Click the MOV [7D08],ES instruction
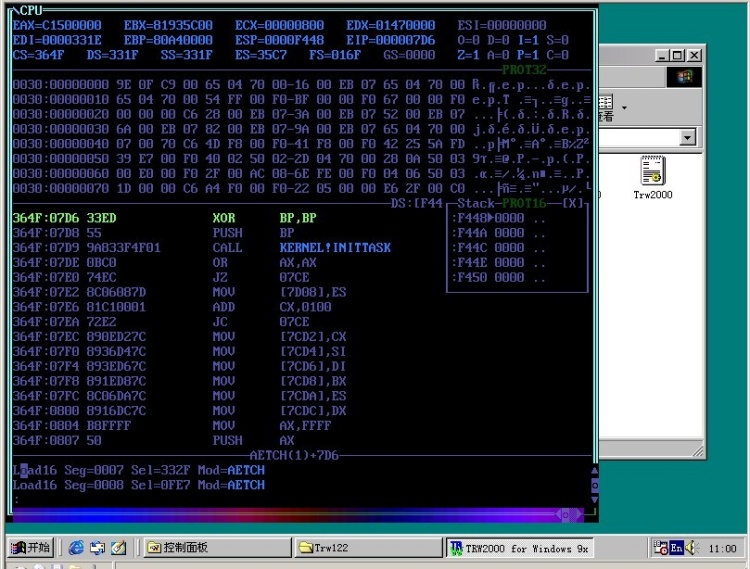750x569 pixels. (x=179, y=292)
